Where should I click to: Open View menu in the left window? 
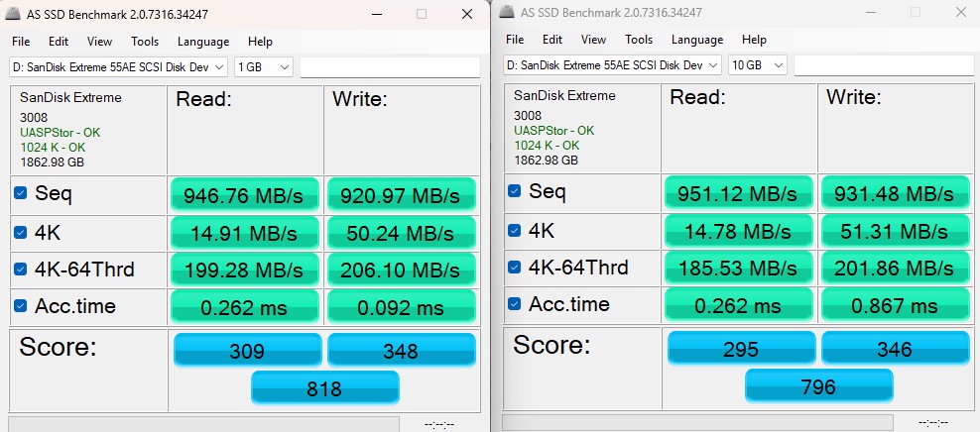click(99, 42)
